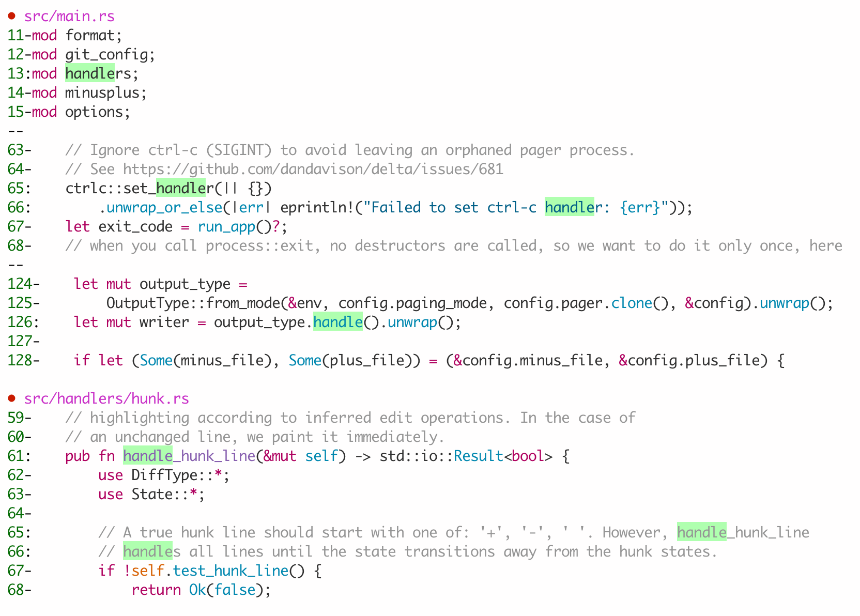The height and width of the screenshot is (616, 860).
Task: Select the highlighted handle call on line 126
Action: (338, 322)
